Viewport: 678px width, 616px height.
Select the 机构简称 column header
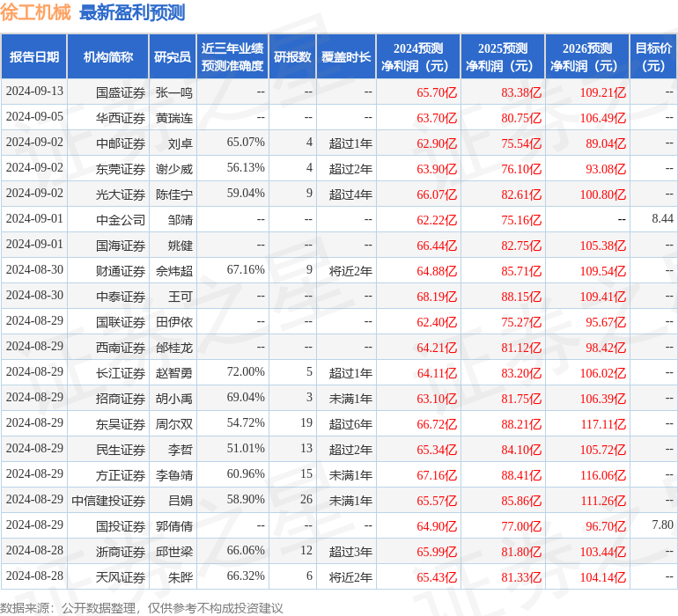pos(108,56)
